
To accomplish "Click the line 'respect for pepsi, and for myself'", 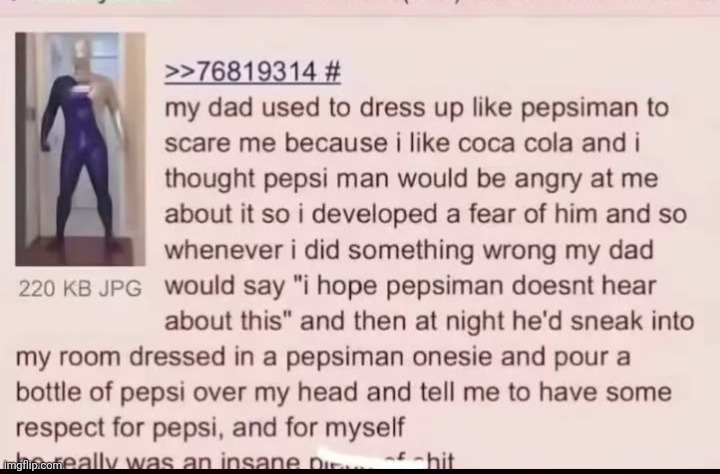I will (210, 428).
